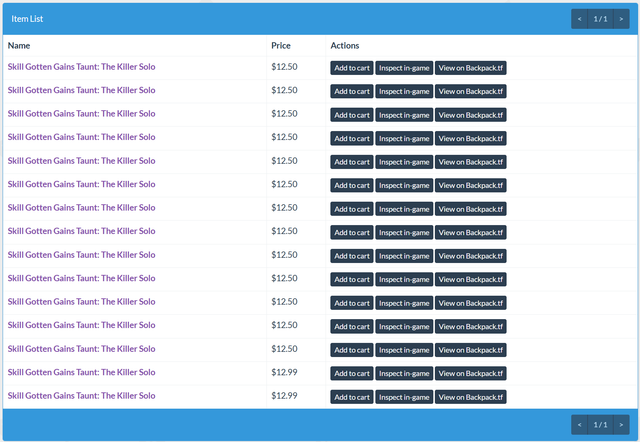Viewport: 640px width, 442px height.
Task: Click the Price column header
Action: pyautogui.click(x=281, y=45)
